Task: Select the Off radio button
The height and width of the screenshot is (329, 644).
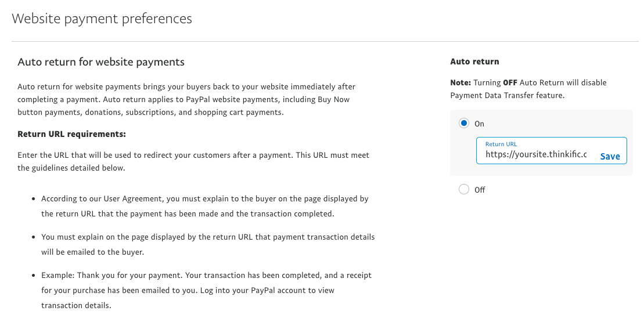Action: click(x=464, y=189)
